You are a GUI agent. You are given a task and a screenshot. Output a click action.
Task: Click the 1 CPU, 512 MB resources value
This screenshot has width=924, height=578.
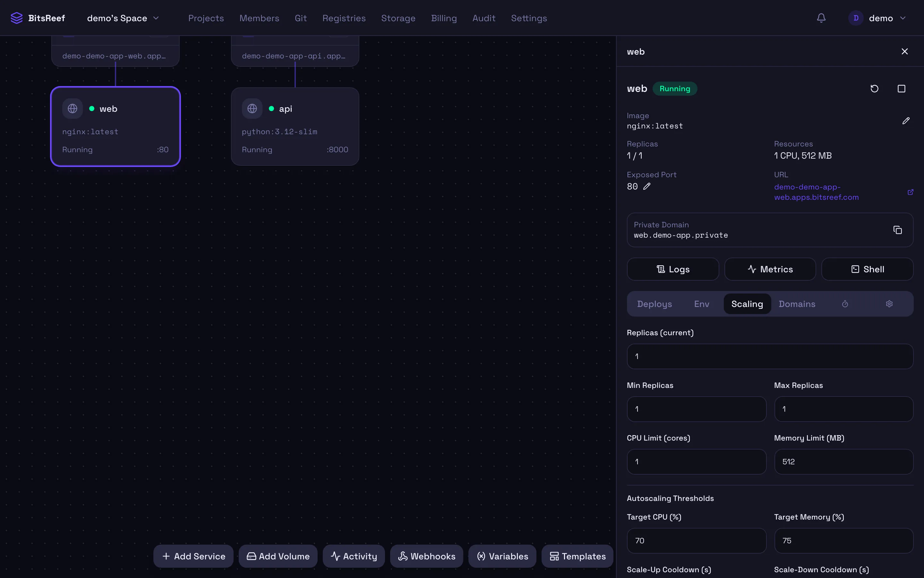click(x=803, y=156)
